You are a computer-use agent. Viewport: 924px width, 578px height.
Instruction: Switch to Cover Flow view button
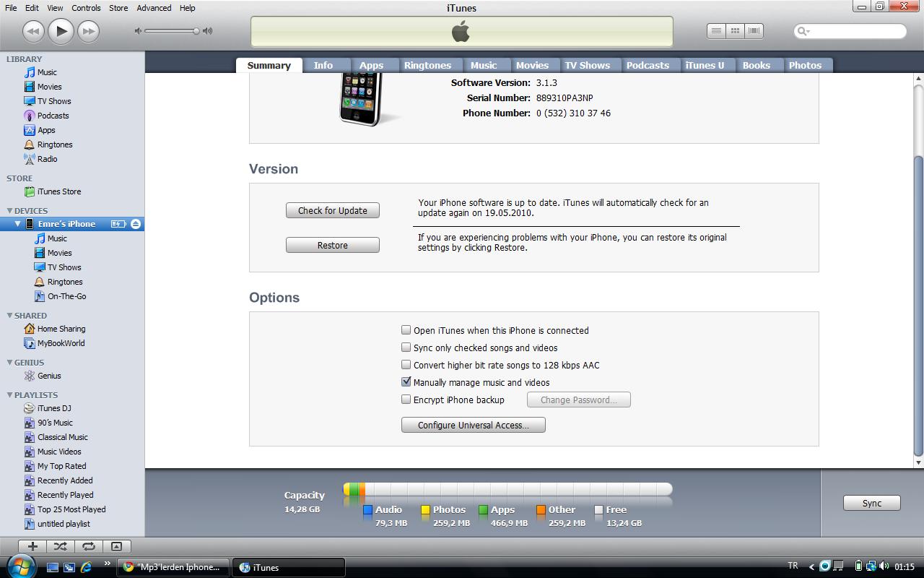[754, 31]
